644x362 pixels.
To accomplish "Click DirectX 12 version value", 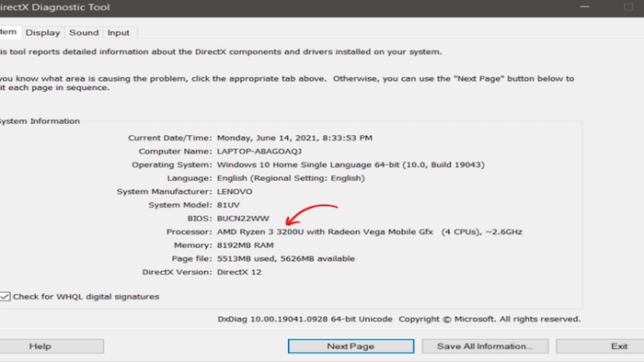I will pos(239,272).
